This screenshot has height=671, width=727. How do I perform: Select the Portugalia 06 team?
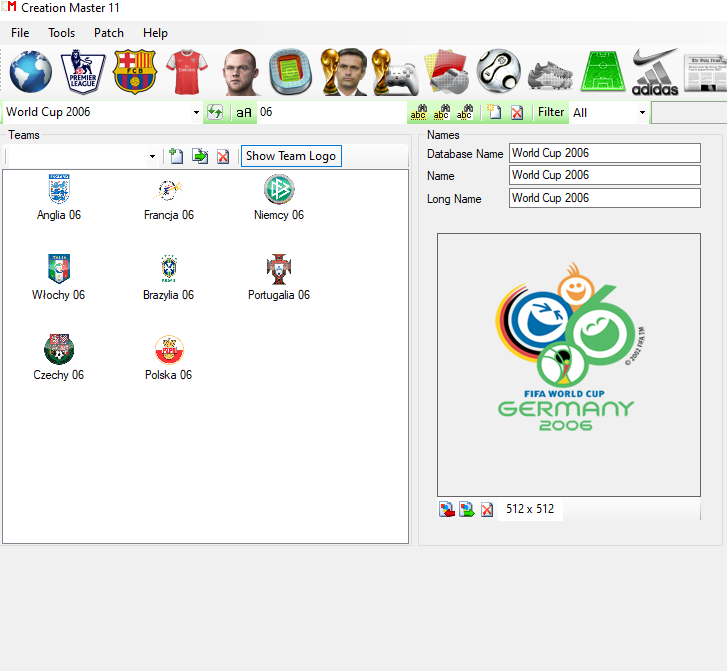(279, 278)
